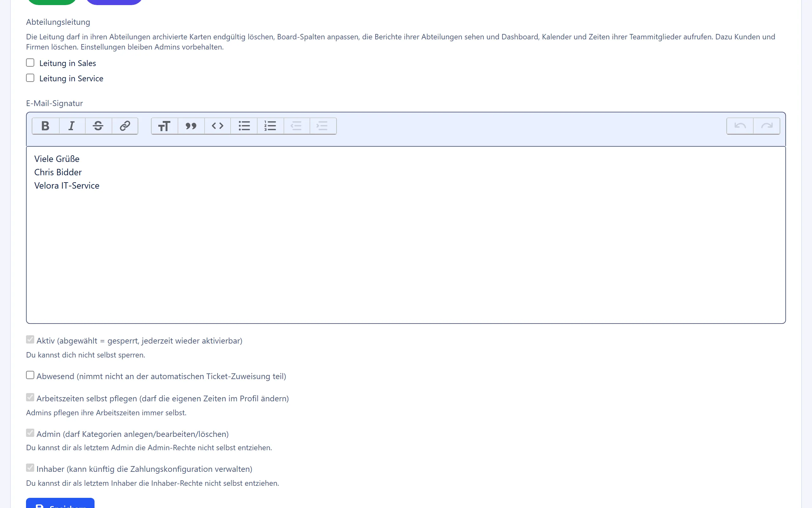
Task: Create a bulleted list in signature
Action: (244, 126)
